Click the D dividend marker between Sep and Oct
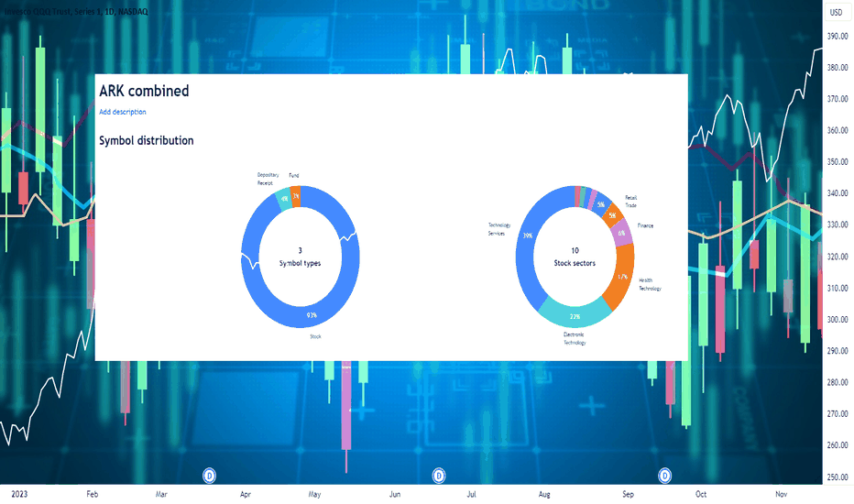 pos(664,476)
